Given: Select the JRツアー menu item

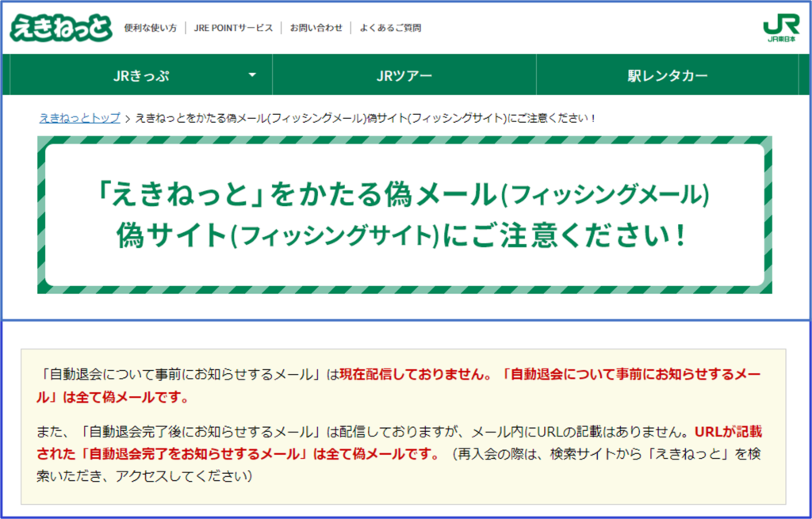Looking at the screenshot, I should (x=404, y=75).
